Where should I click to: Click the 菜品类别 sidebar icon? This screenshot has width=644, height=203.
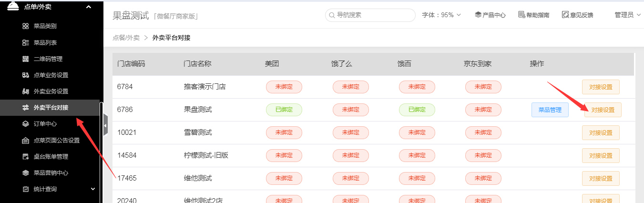(x=26, y=26)
